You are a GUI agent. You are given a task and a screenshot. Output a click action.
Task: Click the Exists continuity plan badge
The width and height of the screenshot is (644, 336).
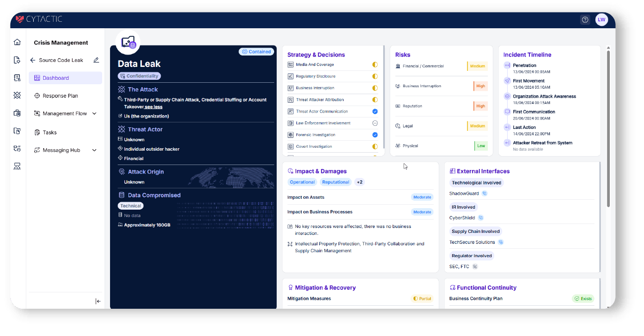coord(583,298)
